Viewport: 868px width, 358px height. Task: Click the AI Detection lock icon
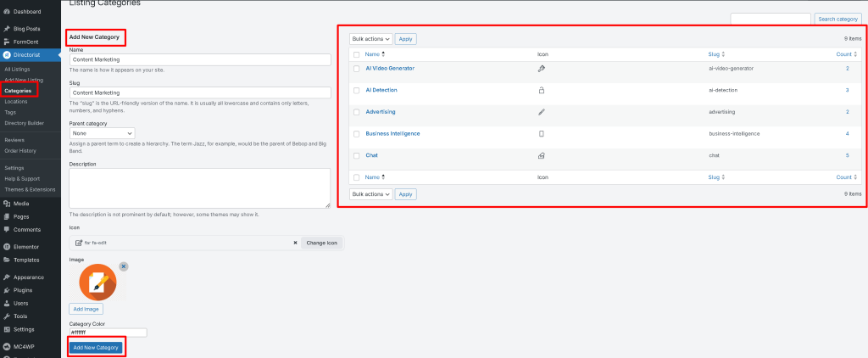(x=541, y=90)
